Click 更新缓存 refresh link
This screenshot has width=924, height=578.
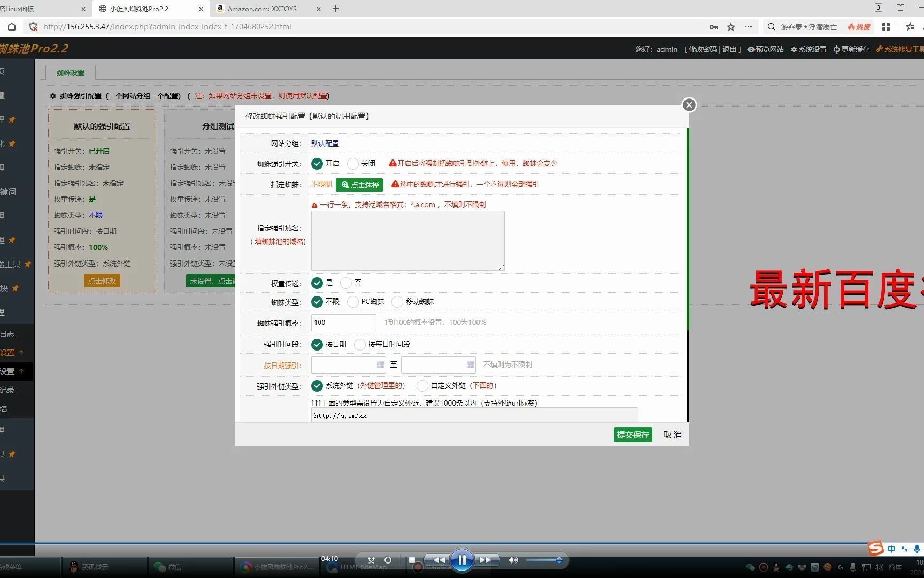(851, 49)
